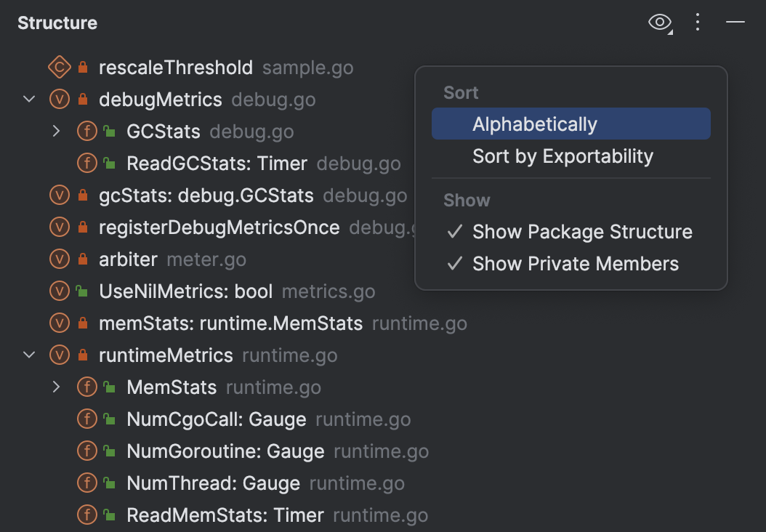Disable Show Package Structure option
Image resolution: width=766 pixels, height=532 pixels.
coord(581,232)
